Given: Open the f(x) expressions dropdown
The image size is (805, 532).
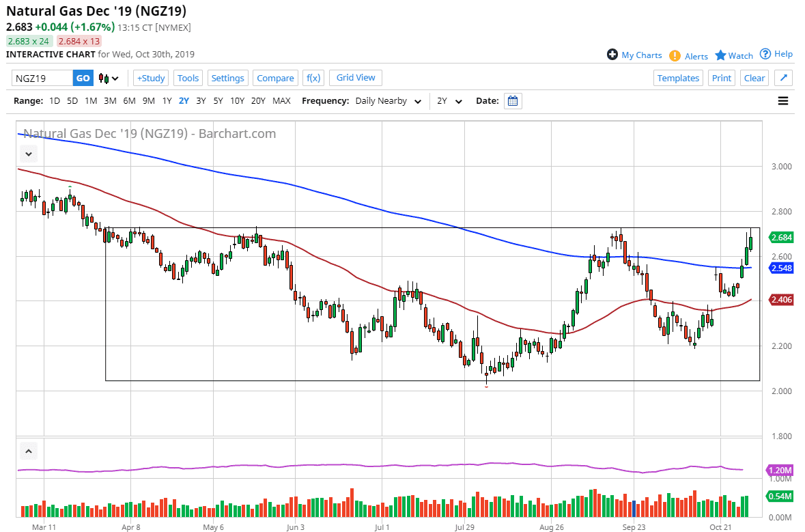Looking at the screenshot, I should click(x=313, y=78).
